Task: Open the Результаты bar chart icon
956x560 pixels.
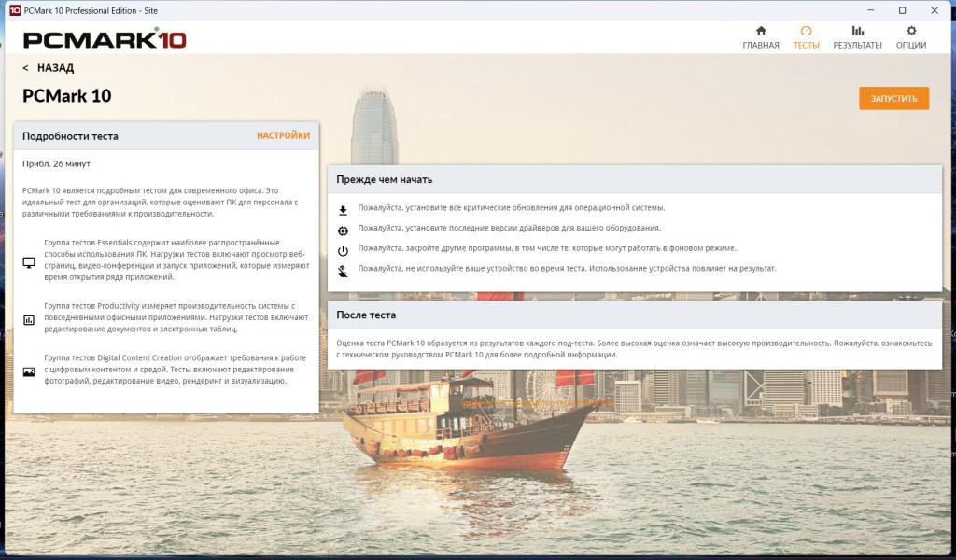Action: [857, 32]
